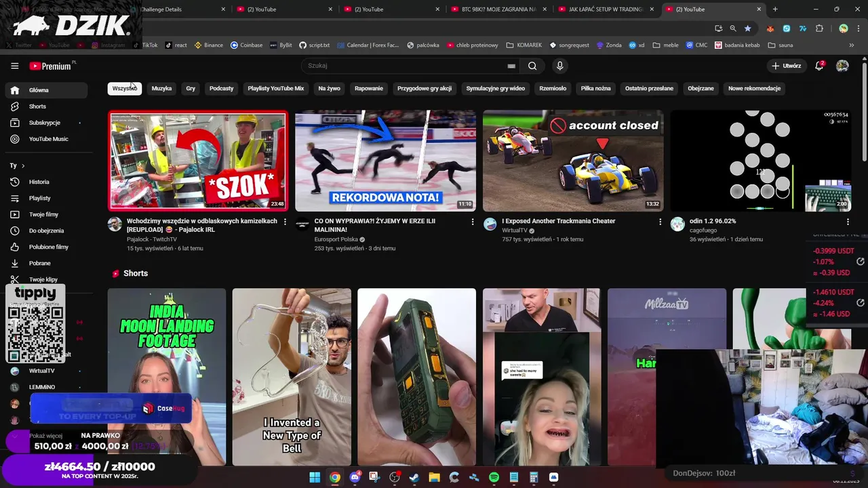Image resolution: width=868 pixels, height=488 pixels.
Task: Open Shorts in the sidebar
Action: click(x=46, y=106)
